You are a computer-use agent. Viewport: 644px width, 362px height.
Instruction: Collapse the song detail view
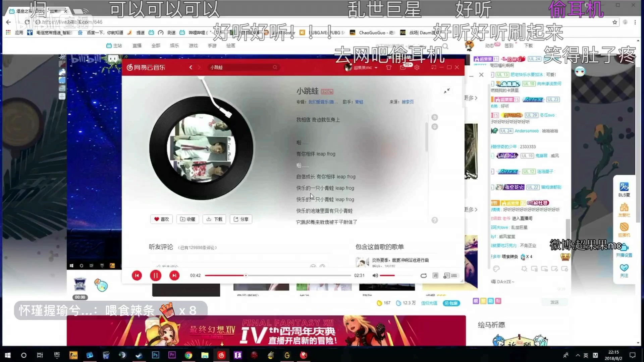coord(447,91)
